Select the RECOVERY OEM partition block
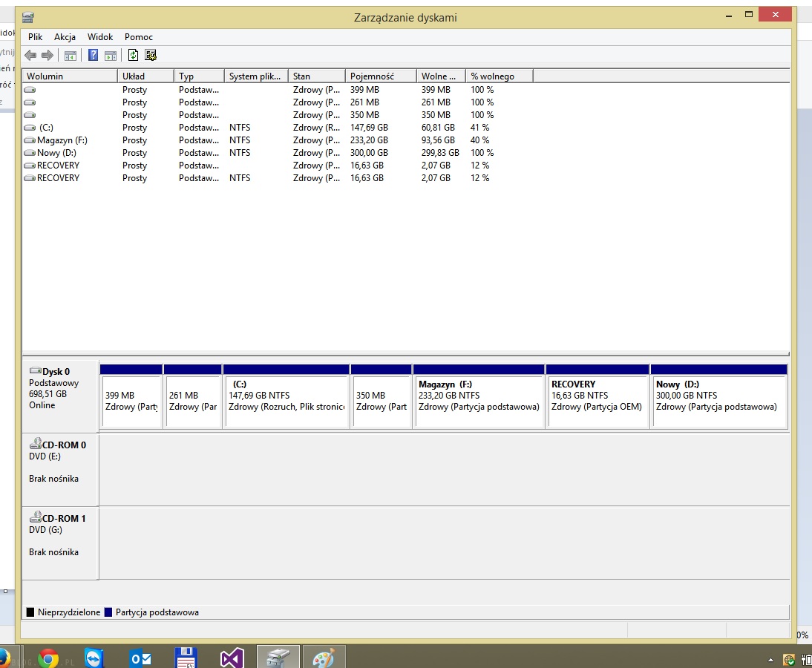Viewport: 812px width, 668px height. tap(597, 396)
